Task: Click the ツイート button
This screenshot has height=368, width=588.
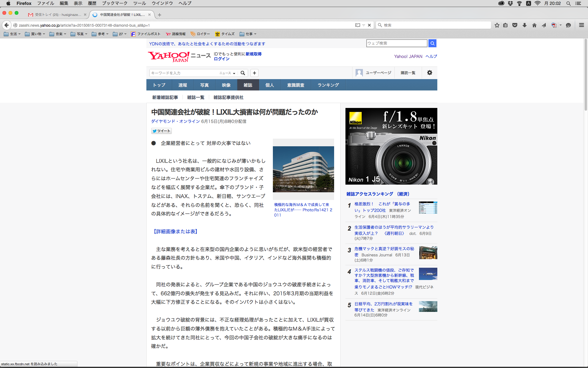Action: coord(161,131)
